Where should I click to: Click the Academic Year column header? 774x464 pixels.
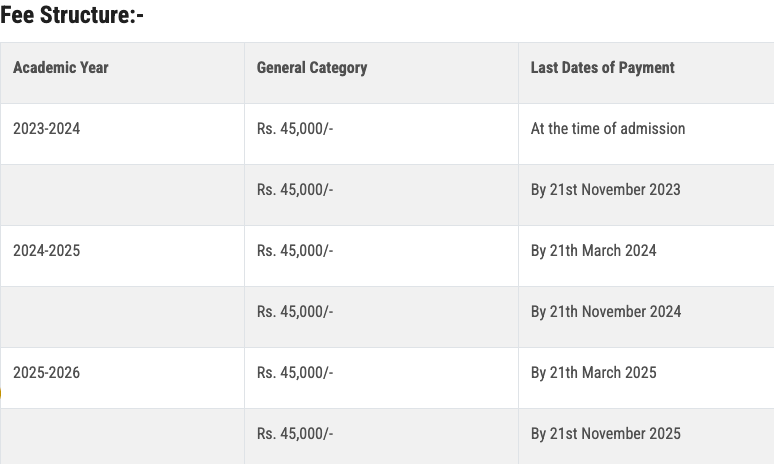coord(61,68)
